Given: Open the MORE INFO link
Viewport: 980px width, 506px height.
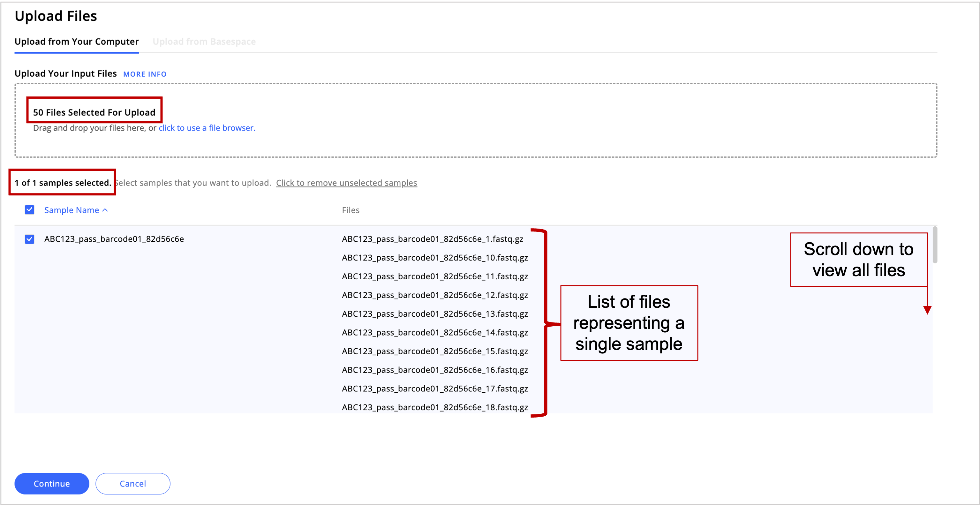Looking at the screenshot, I should [x=145, y=74].
